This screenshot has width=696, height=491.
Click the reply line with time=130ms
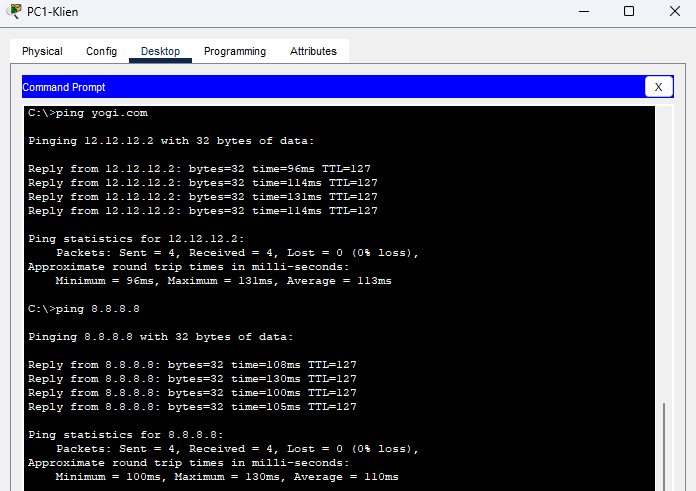[x=192, y=379]
